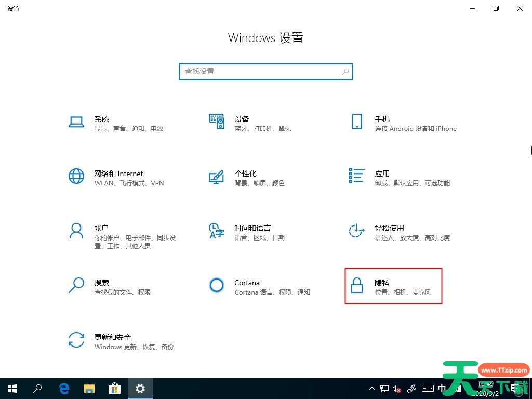Click the 手机 (Phone) icon
The width and height of the screenshot is (532, 399).
pos(356,122)
